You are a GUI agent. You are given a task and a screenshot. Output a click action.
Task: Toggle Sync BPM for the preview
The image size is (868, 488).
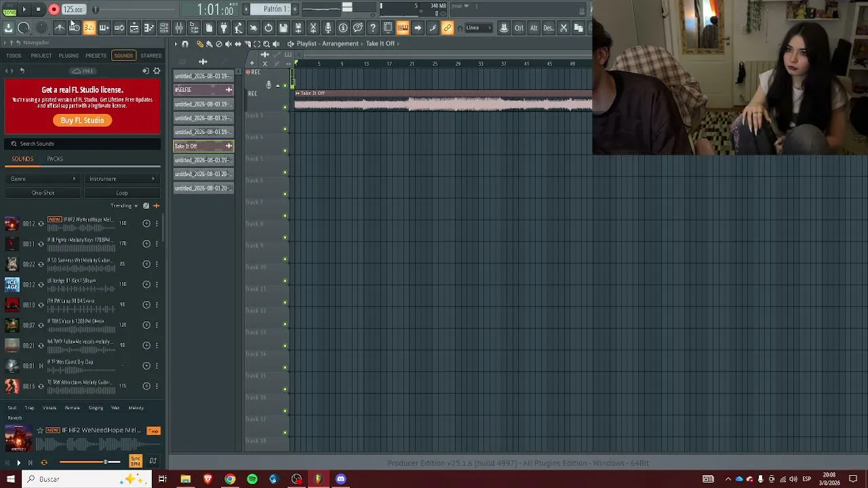tap(136, 462)
